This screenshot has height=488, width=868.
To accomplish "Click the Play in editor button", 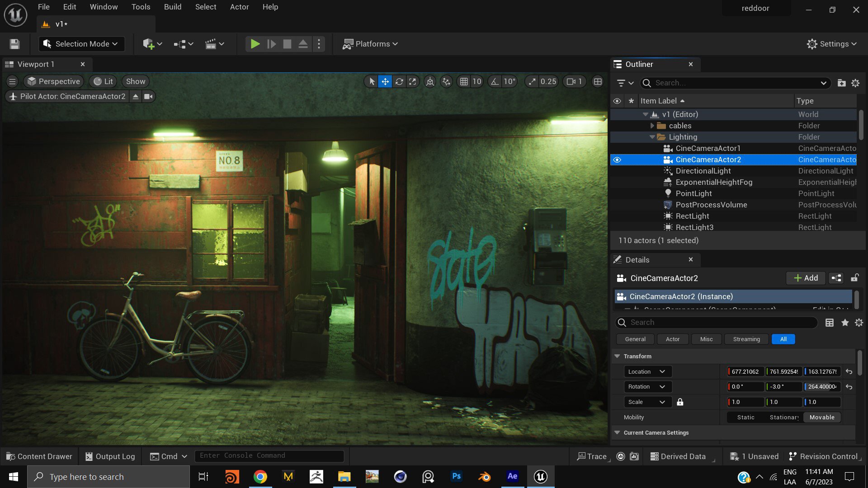I will tap(255, 44).
